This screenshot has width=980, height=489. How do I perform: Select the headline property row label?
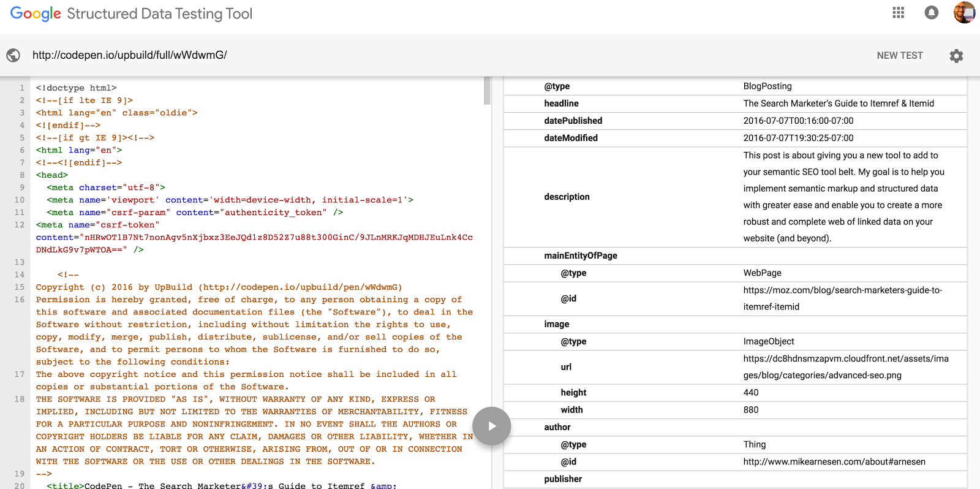[561, 104]
